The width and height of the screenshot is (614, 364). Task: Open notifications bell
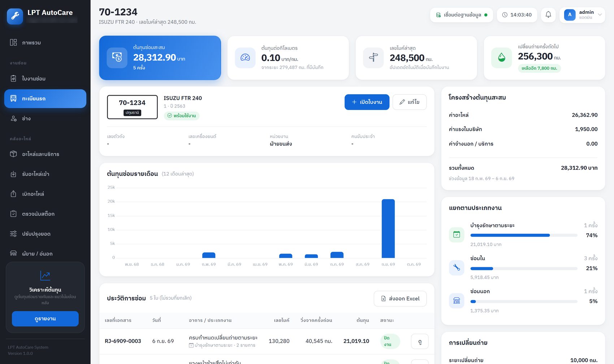click(548, 15)
